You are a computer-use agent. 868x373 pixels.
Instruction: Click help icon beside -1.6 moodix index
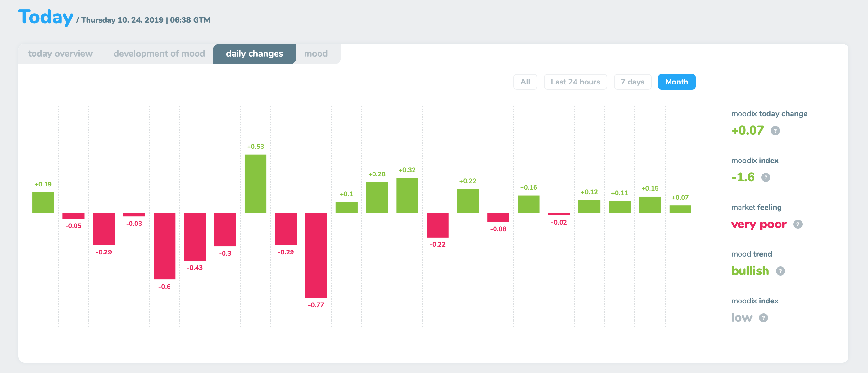click(766, 177)
